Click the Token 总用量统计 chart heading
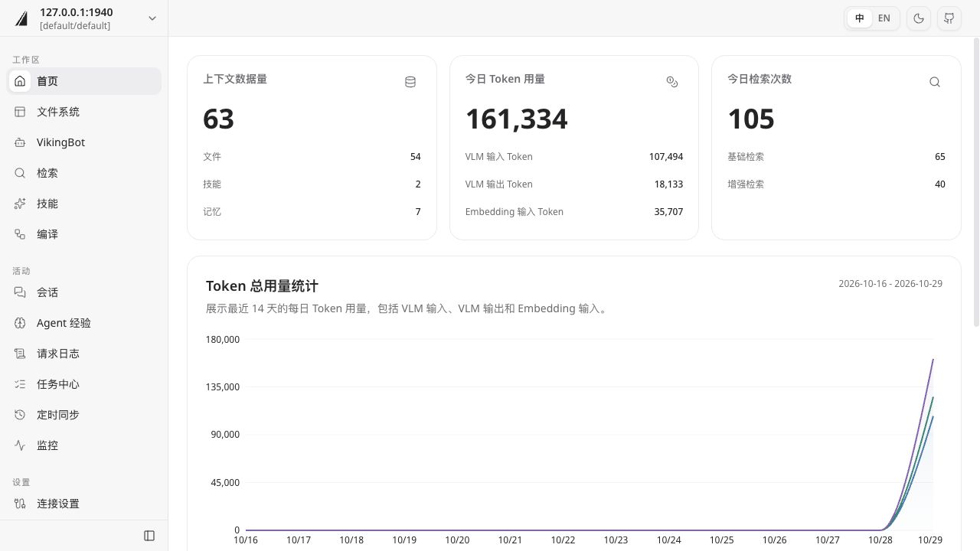The width and height of the screenshot is (980, 551). click(x=262, y=286)
